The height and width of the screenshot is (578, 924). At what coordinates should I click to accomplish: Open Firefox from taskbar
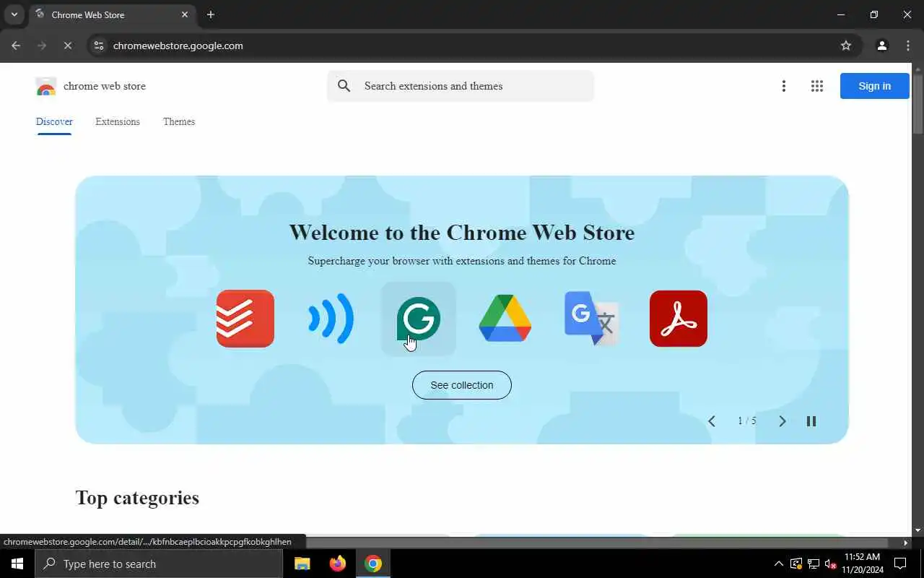[x=337, y=564]
